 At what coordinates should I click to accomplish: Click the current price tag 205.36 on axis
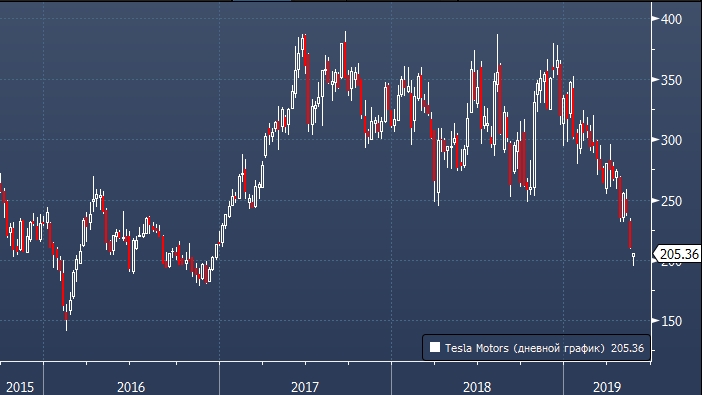click(678, 254)
